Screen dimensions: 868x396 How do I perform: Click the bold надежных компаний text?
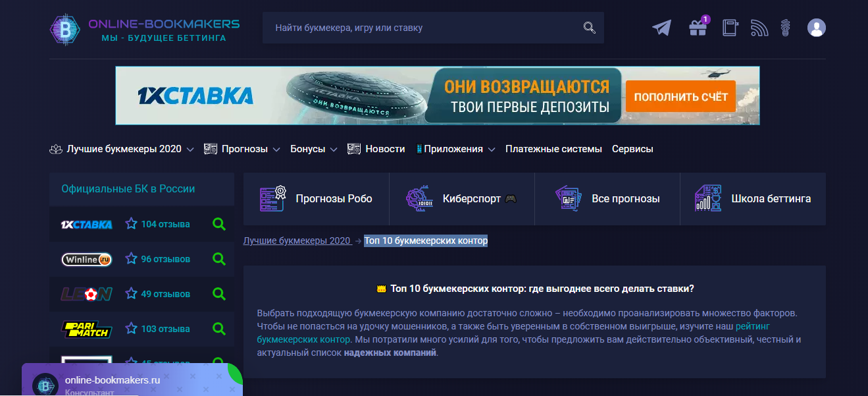(x=390, y=353)
